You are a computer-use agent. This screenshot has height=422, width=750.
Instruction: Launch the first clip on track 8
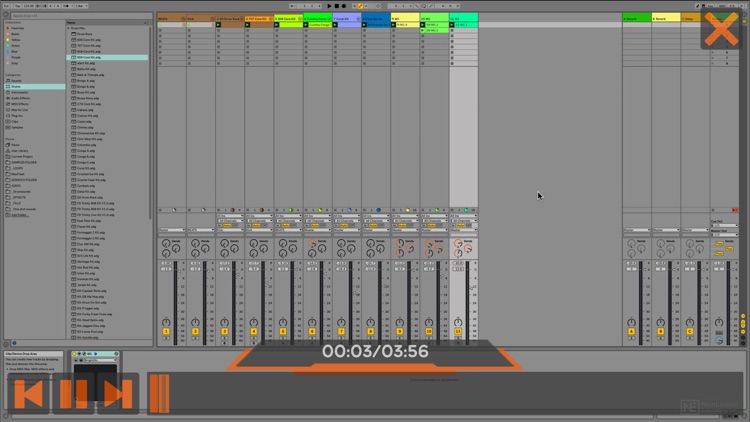point(364,24)
